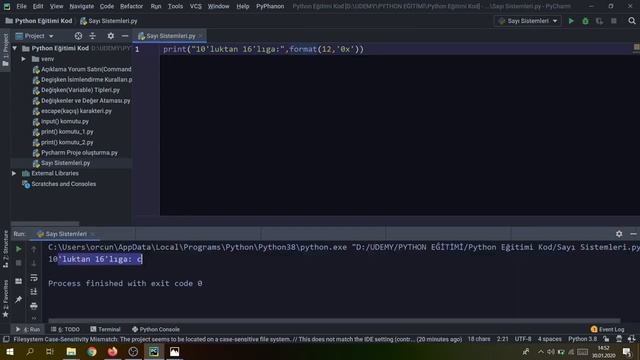Viewport: 640px width, 360px height.
Task: Open the Refactor menu
Action: click(x=131, y=6)
